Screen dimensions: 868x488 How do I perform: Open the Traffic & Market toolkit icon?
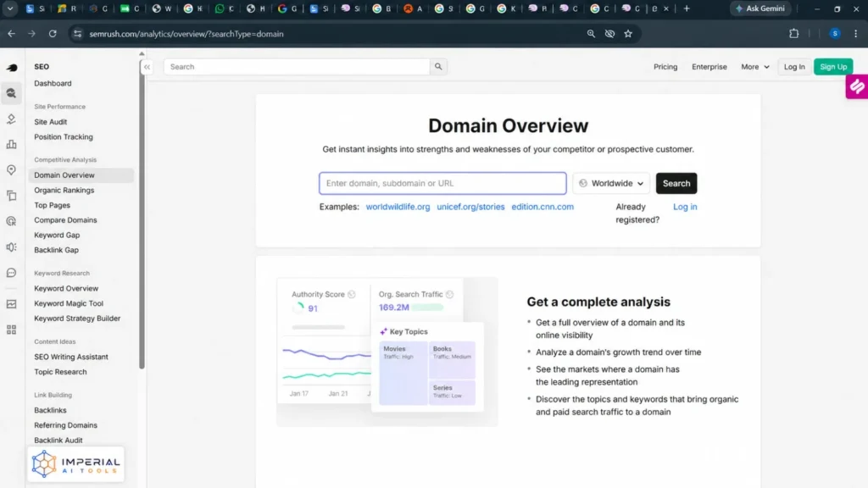[11, 119]
